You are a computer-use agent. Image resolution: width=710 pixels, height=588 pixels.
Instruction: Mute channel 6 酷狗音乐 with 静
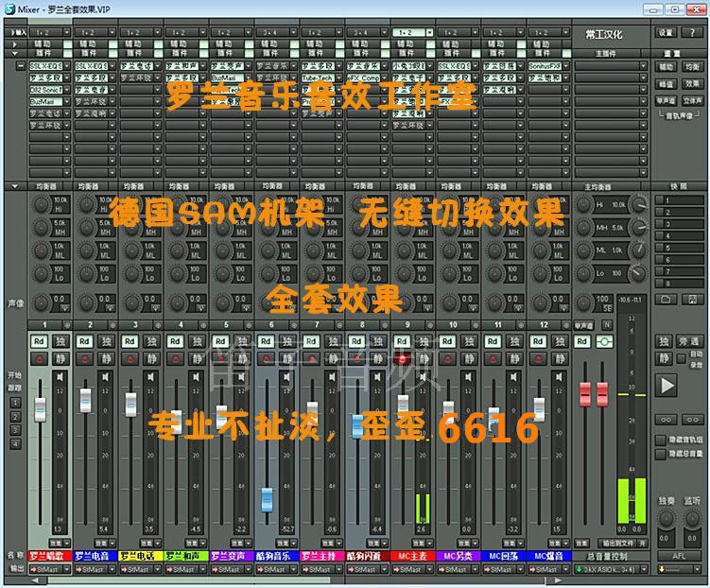click(287, 359)
